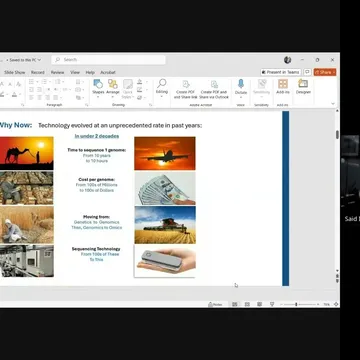The width and height of the screenshot is (360, 360).
Task: Open the Comments pane icon
Action: (x=307, y=72)
